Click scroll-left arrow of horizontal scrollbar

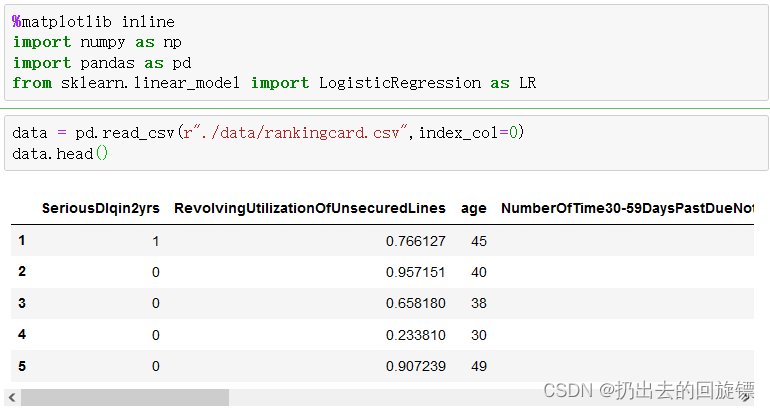pyautogui.click(x=12, y=398)
